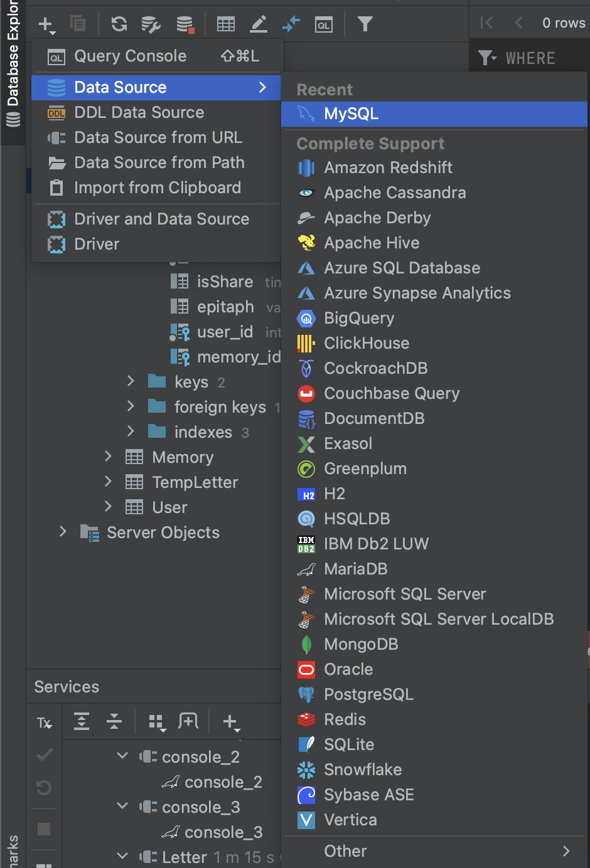Select Query Console menu item
The height and width of the screenshot is (868, 590).
(x=157, y=56)
